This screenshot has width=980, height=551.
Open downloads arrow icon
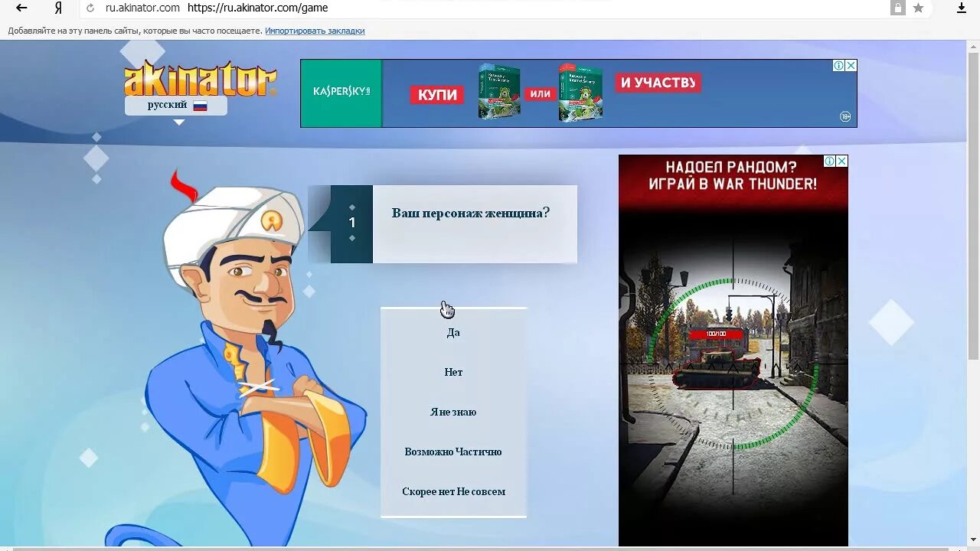click(962, 8)
